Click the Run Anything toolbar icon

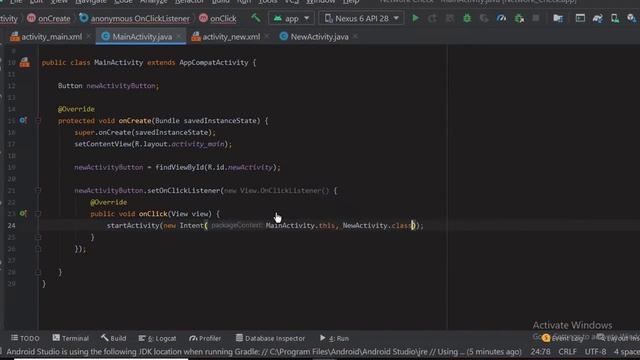click(x=580, y=18)
